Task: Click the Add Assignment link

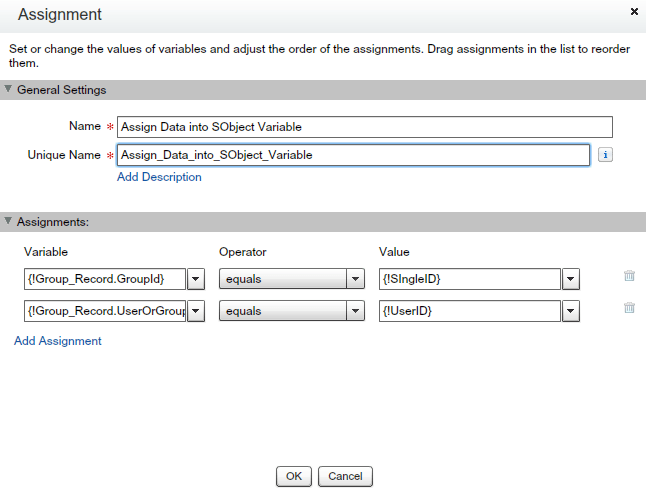Action: [x=58, y=341]
